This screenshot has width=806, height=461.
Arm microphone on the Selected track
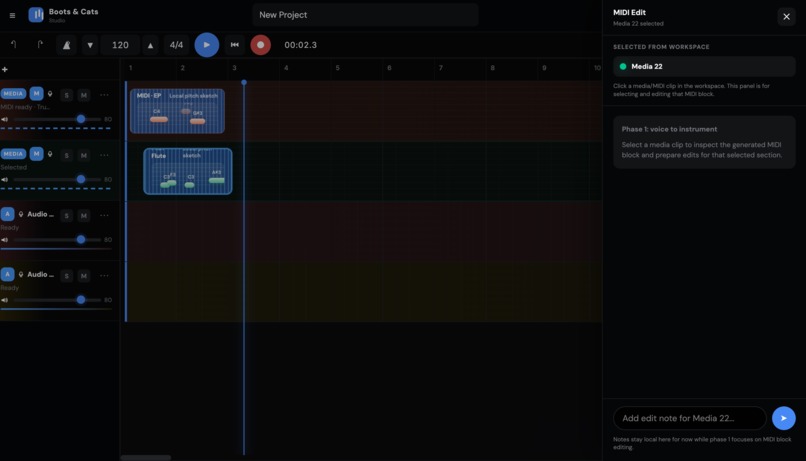[50, 154]
